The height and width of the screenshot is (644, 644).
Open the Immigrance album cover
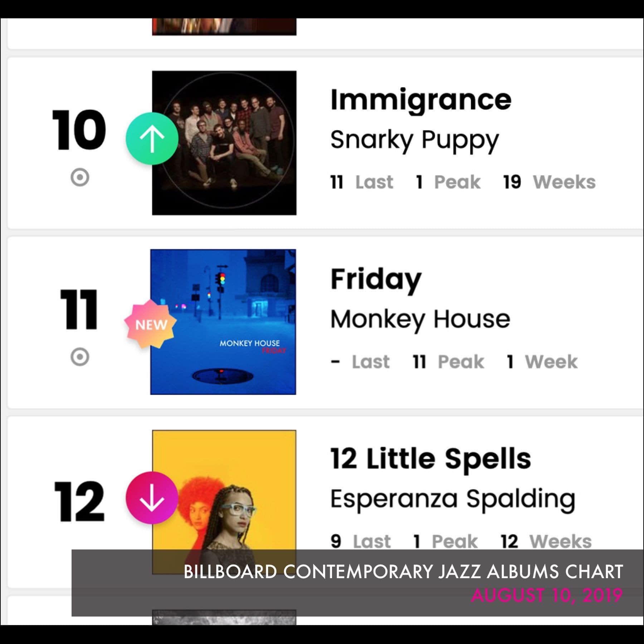(224, 143)
